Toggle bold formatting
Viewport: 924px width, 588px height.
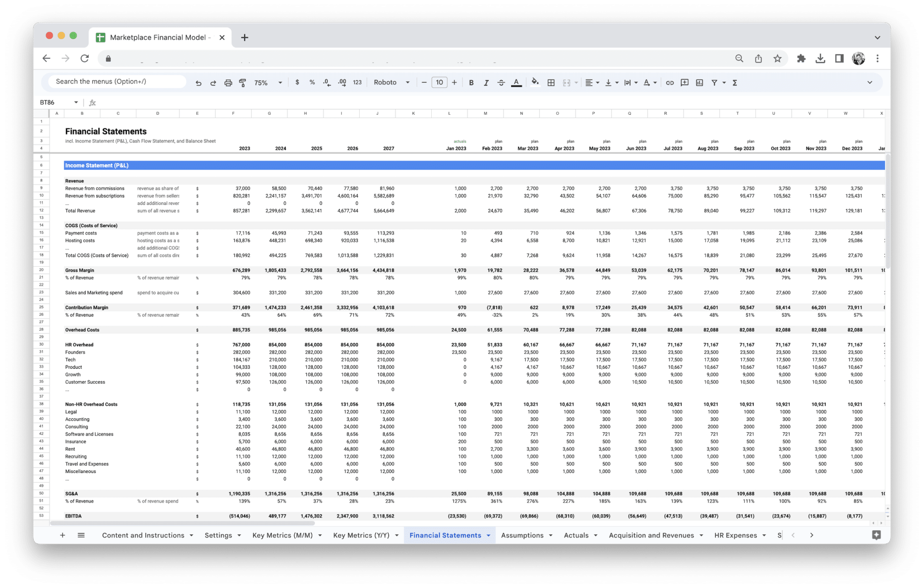[471, 83]
